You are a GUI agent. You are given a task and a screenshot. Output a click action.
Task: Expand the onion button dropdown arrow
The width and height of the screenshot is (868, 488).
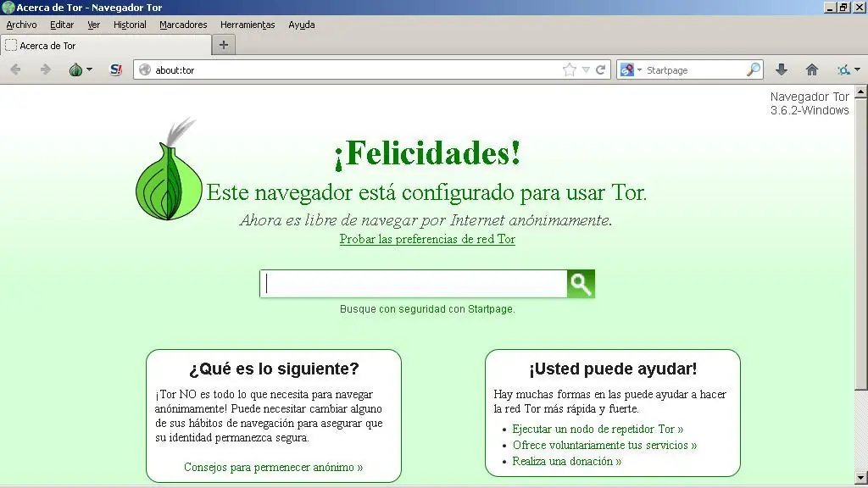click(x=90, y=69)
